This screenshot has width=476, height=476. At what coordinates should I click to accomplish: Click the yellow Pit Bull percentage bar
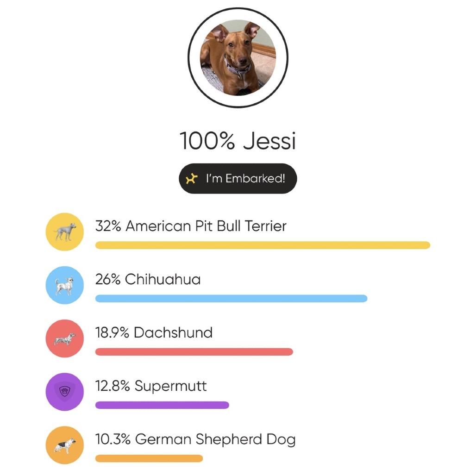[x=263, y=245]
